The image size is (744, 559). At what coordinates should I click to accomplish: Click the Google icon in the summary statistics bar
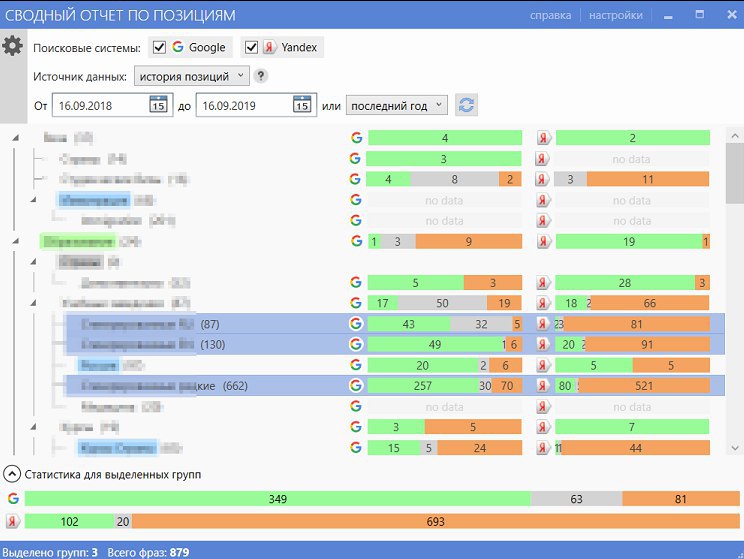(x=13, y=498)
